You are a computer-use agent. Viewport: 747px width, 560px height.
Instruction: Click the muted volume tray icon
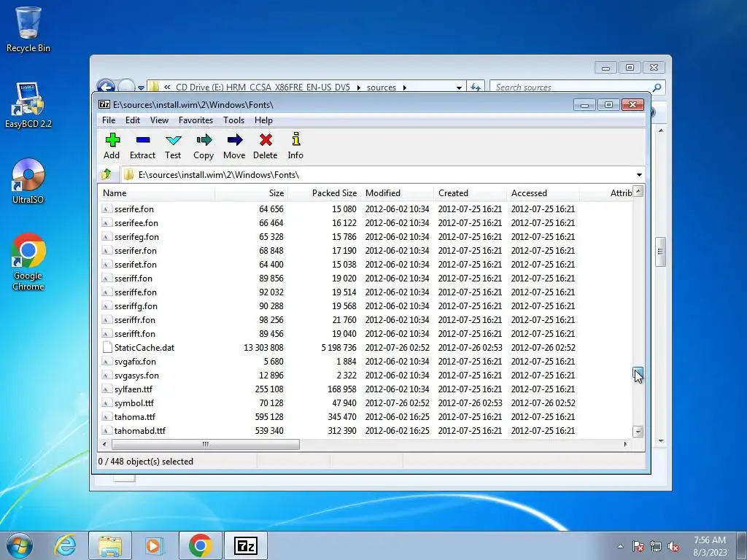(x=673, y=546)
